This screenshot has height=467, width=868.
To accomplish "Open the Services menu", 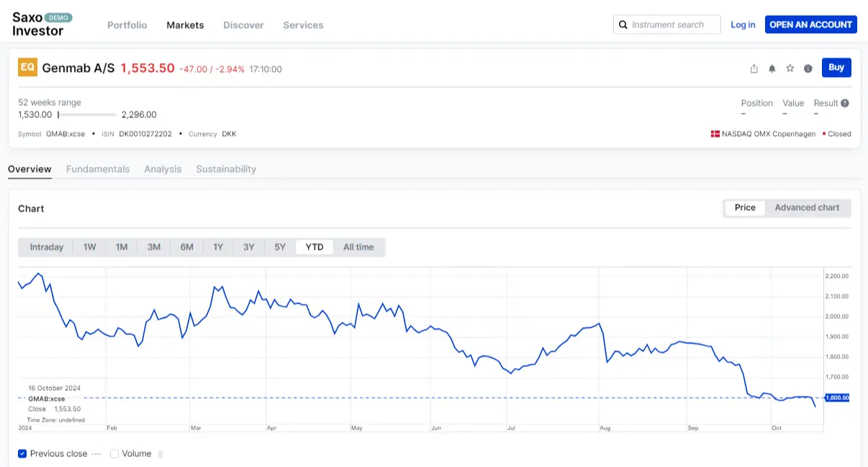I will 303,24.
